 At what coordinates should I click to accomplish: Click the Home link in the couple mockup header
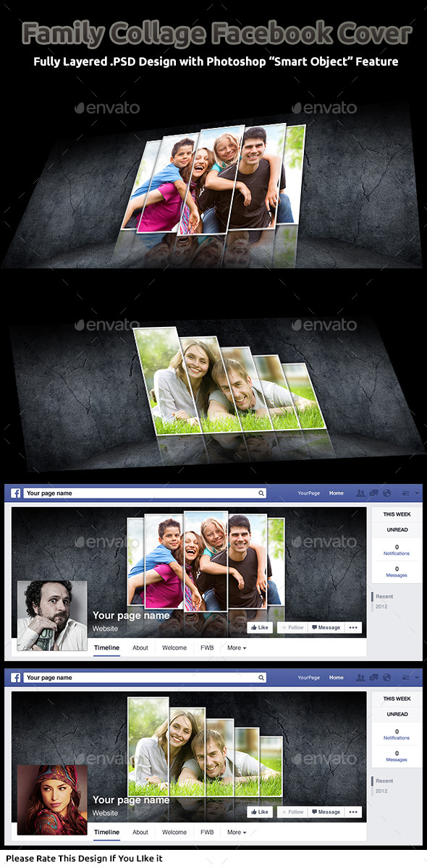click(x=337, y=678)
